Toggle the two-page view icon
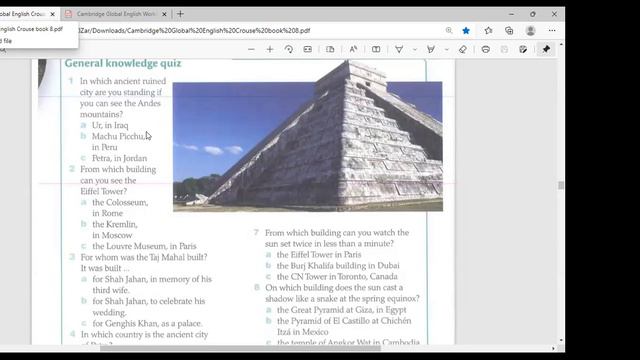 [x=376, y=49]
